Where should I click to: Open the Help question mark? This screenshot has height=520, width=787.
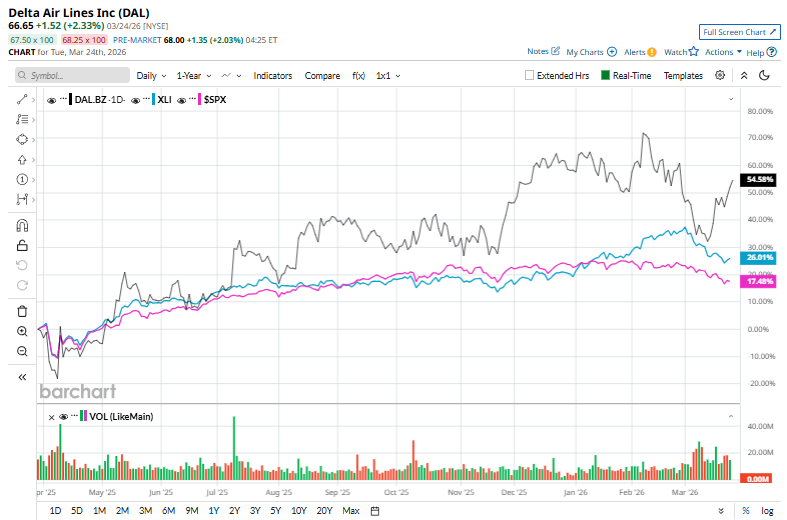point(772,52)
